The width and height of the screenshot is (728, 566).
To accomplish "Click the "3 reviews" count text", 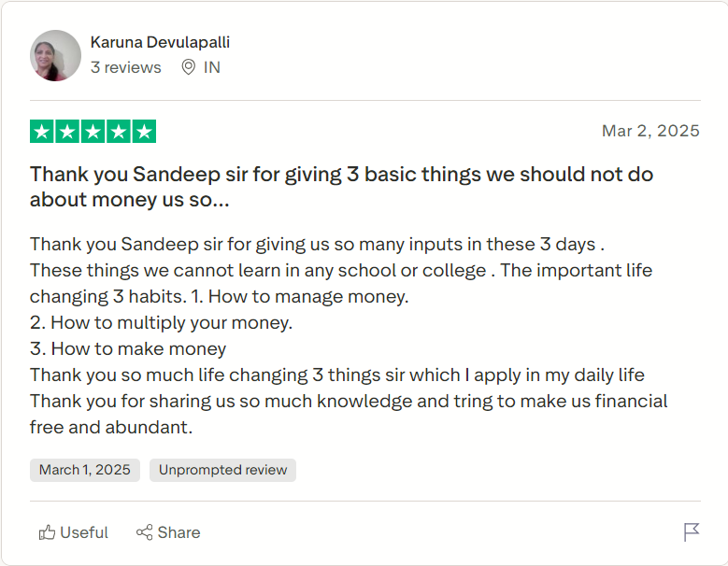I will [x=125, y=67].
